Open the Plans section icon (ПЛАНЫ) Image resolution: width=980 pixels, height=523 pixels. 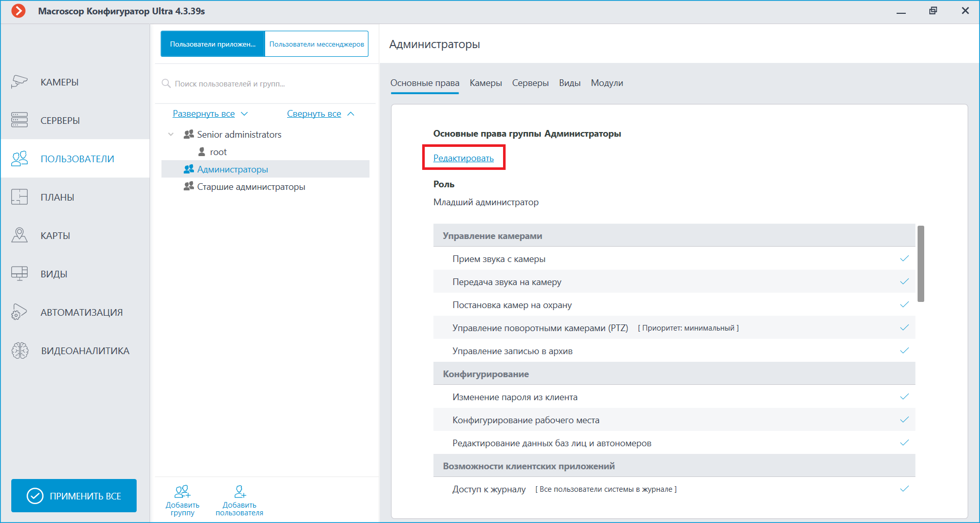19,197
